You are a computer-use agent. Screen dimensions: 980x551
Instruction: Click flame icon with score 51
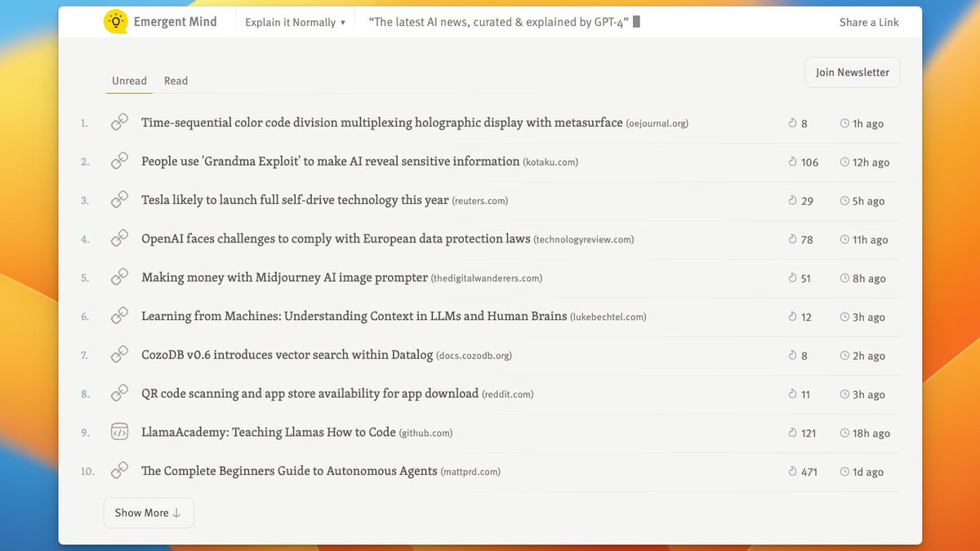pos(792,278)
